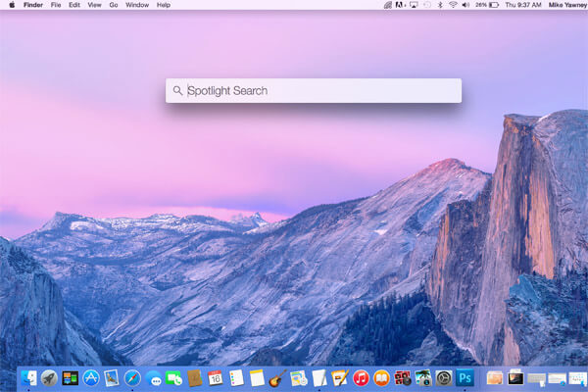
Task: Open Calendar icon showing 18
Action: coord(216,378)
